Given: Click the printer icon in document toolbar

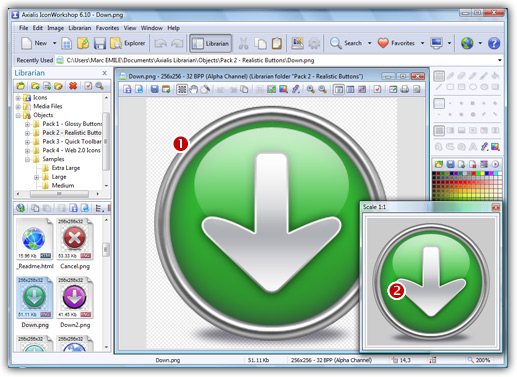Looking at the screenshot, I should 405,89.
